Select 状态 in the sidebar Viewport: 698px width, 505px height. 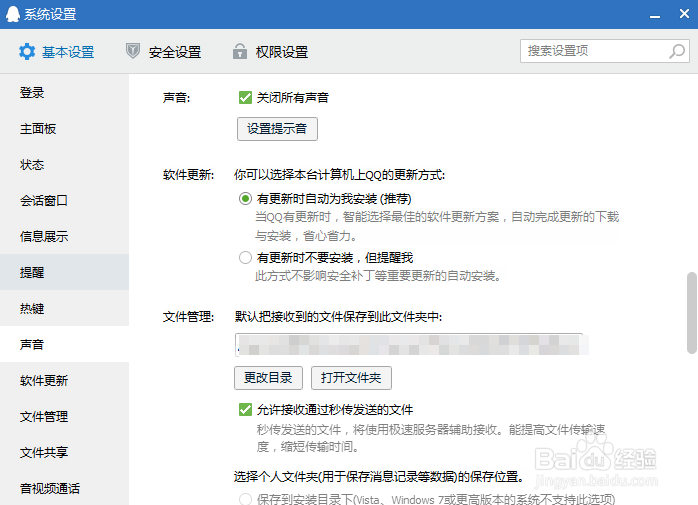click(x=65, y=165)
